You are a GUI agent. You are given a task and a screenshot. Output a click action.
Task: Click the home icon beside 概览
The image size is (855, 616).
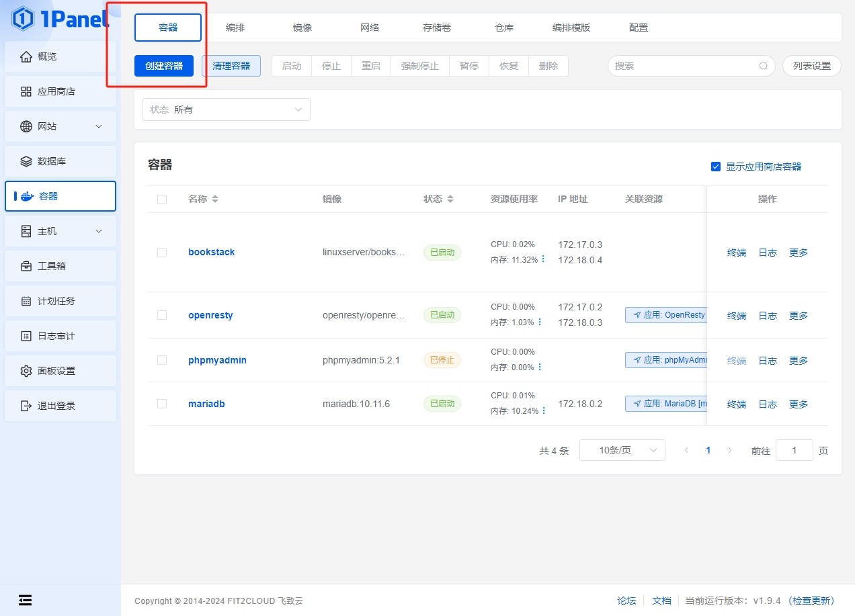[26, 56]
